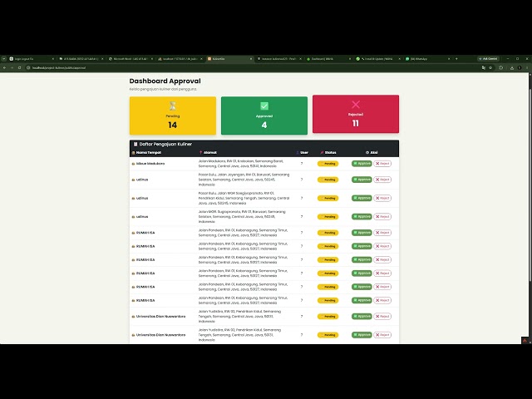This screenshot has width=532, height=399.
Task: Switch to the Dashboard browser tab
Action: click(329, 59)
